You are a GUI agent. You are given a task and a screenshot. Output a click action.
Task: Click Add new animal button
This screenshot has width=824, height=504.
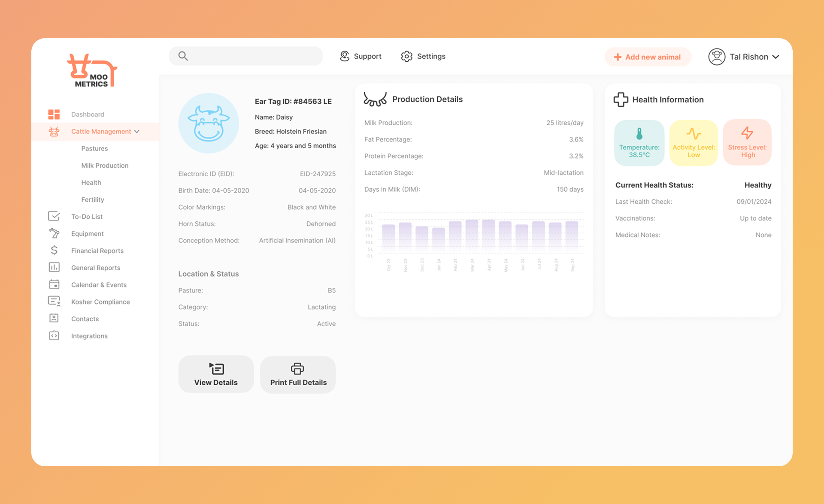pos(648,57)
